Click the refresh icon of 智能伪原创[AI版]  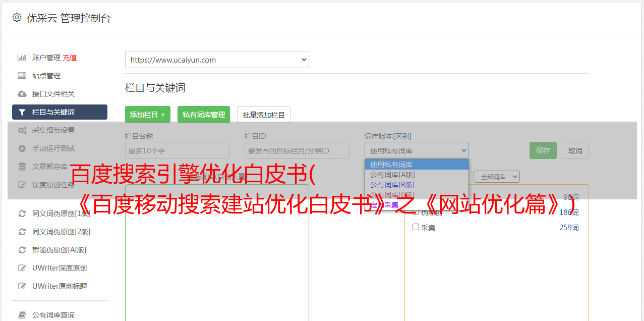click(x=22, y=250)
